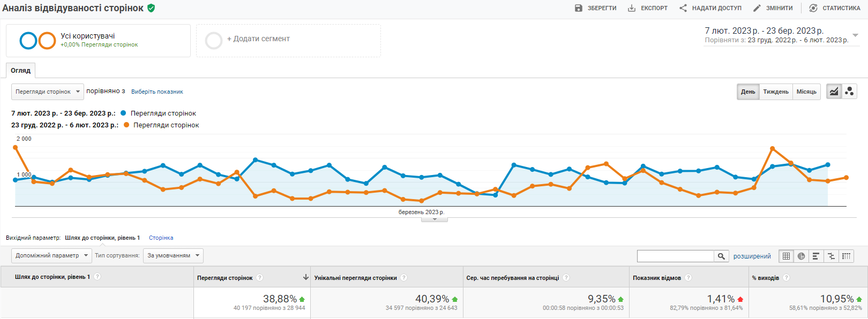
Task: Expand the date range picker arrow
Action: click(x=855, y=35)
